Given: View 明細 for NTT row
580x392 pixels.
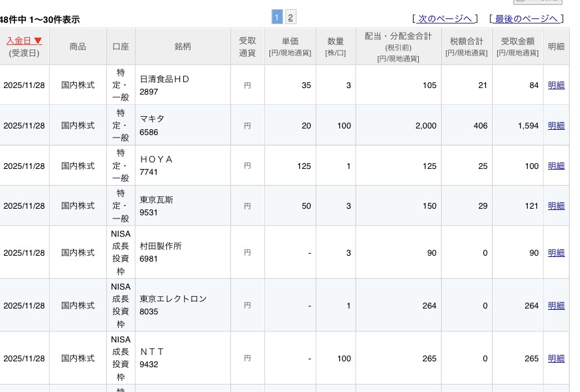Looking at the screenshot, I should 556,359.
